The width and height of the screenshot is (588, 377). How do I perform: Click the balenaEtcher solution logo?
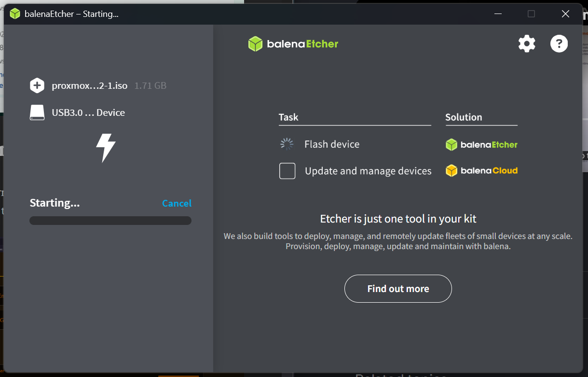(481, 144)
